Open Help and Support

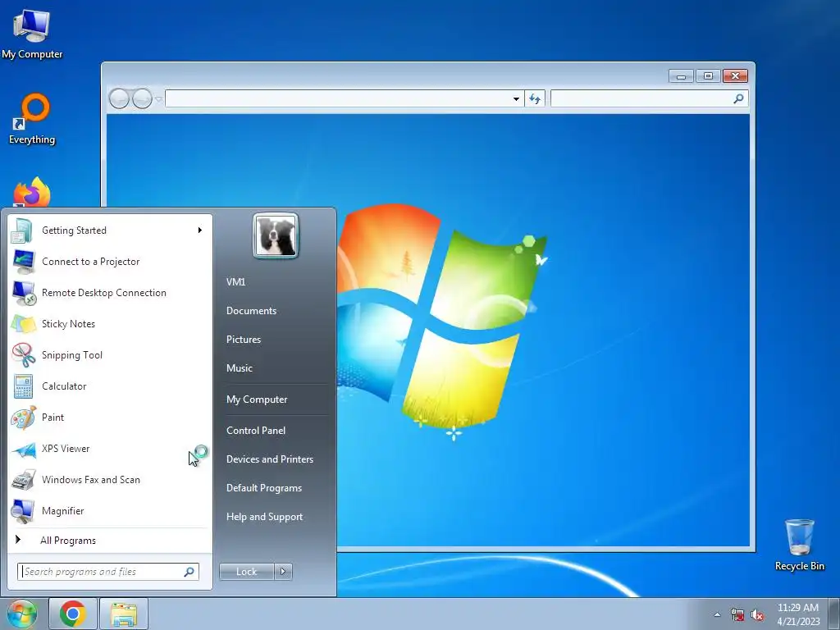tap(264, 517)
